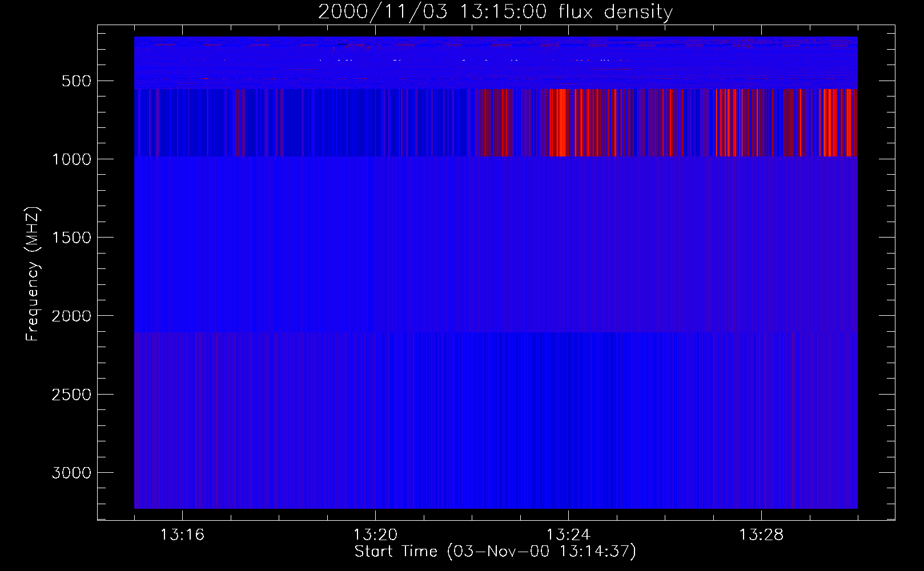
Task: Select the 'Frequency (MHZ)' axis label
Action: (33, 274)
